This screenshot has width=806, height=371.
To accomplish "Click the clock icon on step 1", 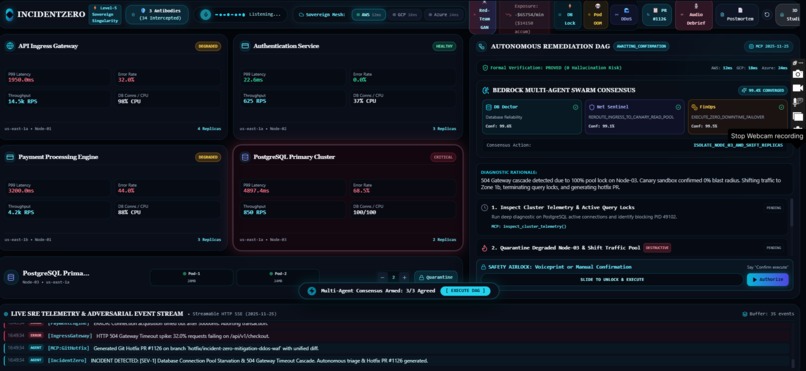I will click(x=484, y=208).
